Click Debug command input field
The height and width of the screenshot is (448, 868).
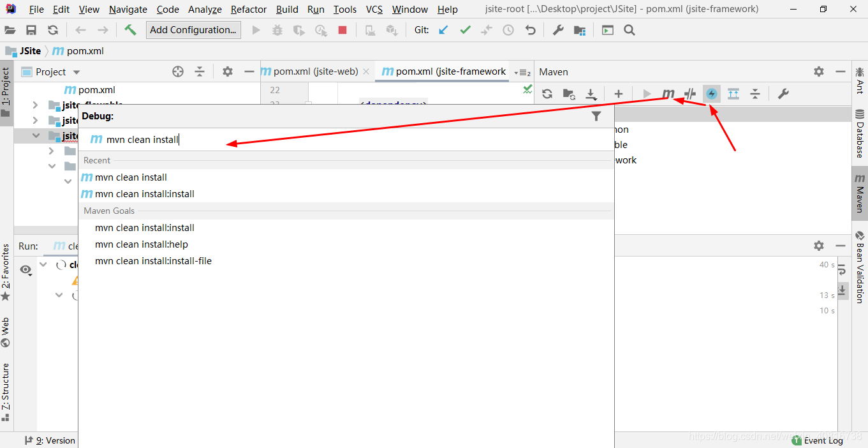pyautogui.click(x=346, y=139)
